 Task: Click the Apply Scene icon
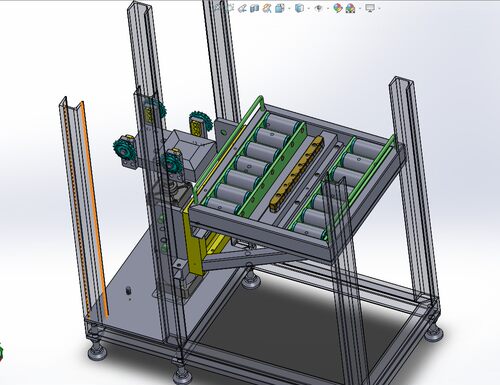350,8
